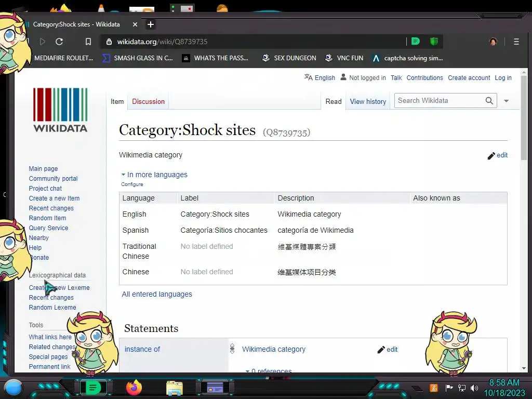Click the forward navigation arrow
The width and height of the screenshot is (532, 399).
click(43, 42)
